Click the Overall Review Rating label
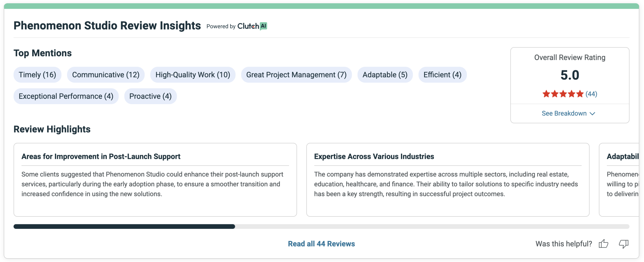Screen dimensions: 644x262 click(570, 57)
